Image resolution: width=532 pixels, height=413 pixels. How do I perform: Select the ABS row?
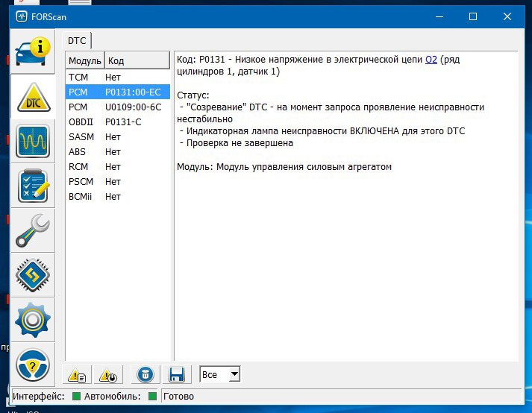(x=118, y=152)
